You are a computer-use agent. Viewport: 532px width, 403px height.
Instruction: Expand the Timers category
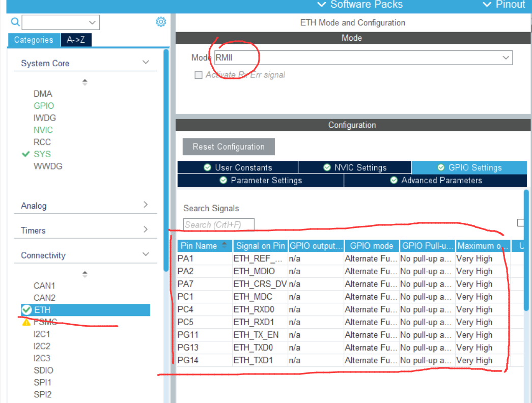86,230
